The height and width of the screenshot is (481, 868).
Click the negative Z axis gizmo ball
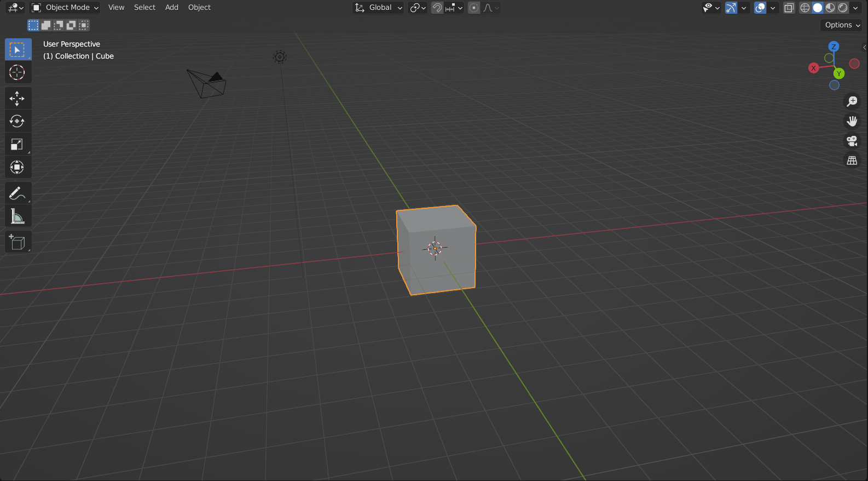pos(834,85)
